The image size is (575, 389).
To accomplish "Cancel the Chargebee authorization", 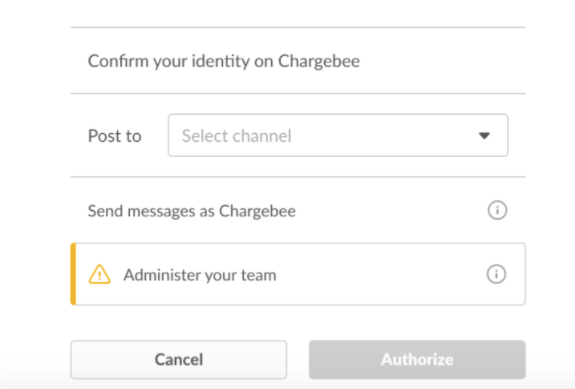I will (179, 359).
